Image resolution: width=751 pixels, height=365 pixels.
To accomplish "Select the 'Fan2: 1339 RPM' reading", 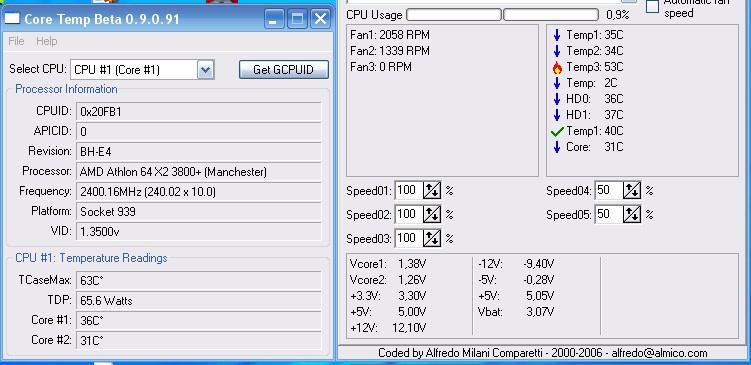I will pyautogui.click(x=390, y=51).
